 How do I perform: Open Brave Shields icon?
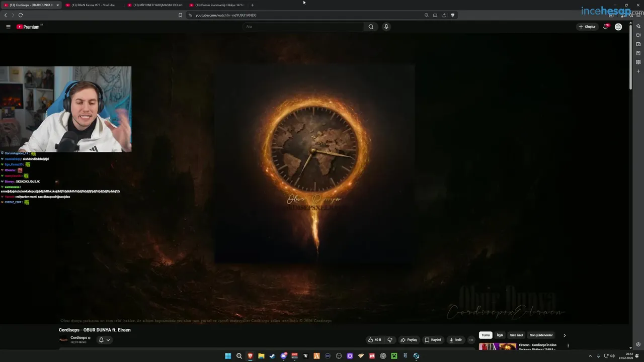coord(453,15)
